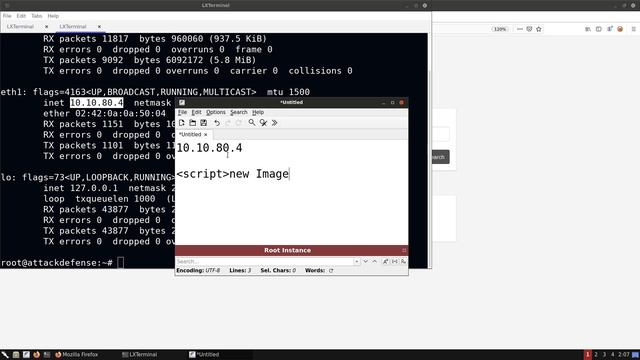Switch to workspace 2 in pager
The width and height of the screenshot is (640, 360).
coord(596,355)
